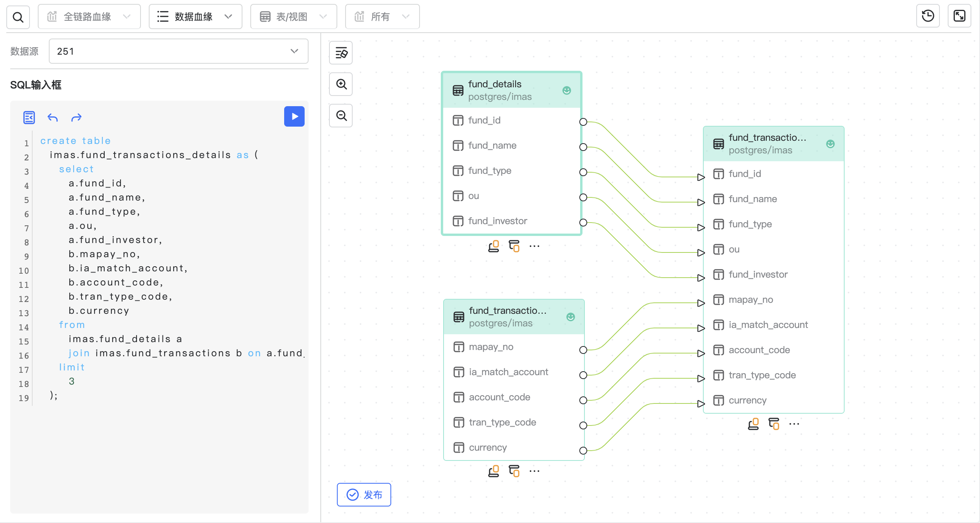Select fund_name column in fund_details
The image size is (980, 523).
512,145
